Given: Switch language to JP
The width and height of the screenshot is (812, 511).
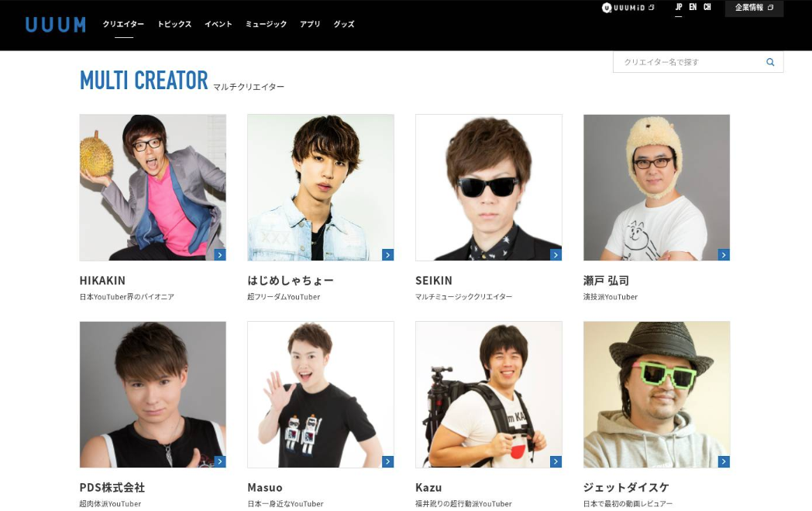Looking at the screenshot, I should click(679, 7).
